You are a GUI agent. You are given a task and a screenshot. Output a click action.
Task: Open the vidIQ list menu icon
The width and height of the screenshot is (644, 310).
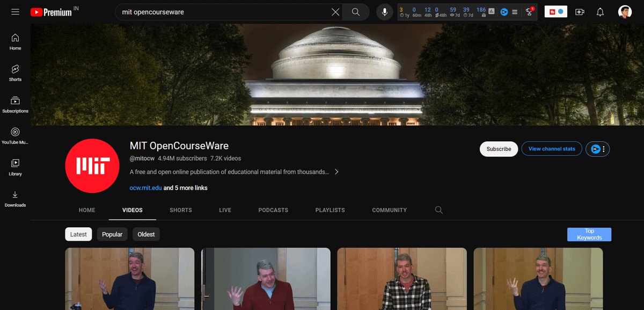tap(515, 12)
